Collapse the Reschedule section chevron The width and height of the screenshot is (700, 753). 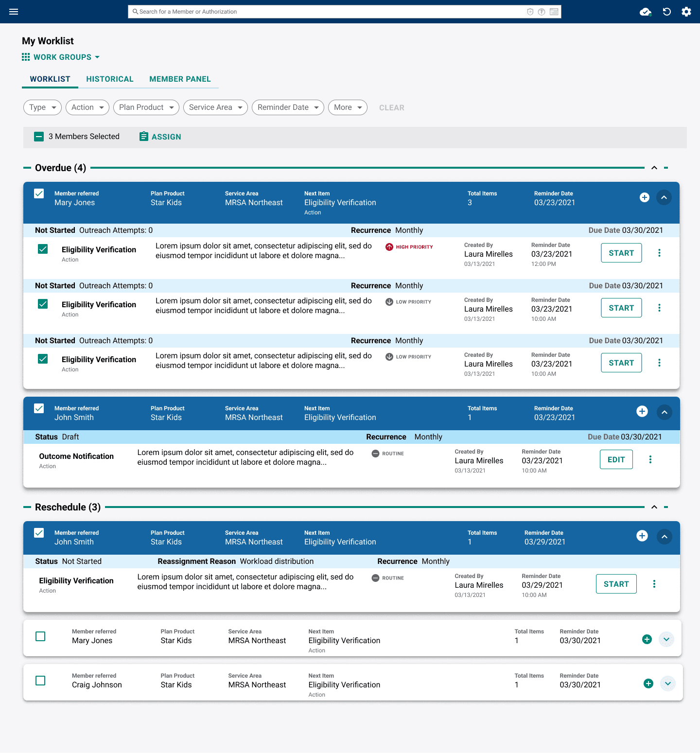(654, 507)
